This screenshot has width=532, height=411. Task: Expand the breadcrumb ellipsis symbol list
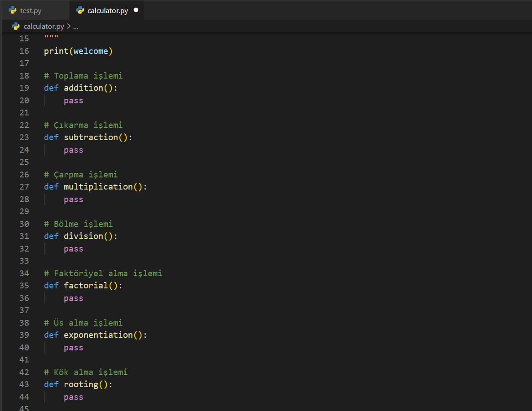tap(75, 27)
